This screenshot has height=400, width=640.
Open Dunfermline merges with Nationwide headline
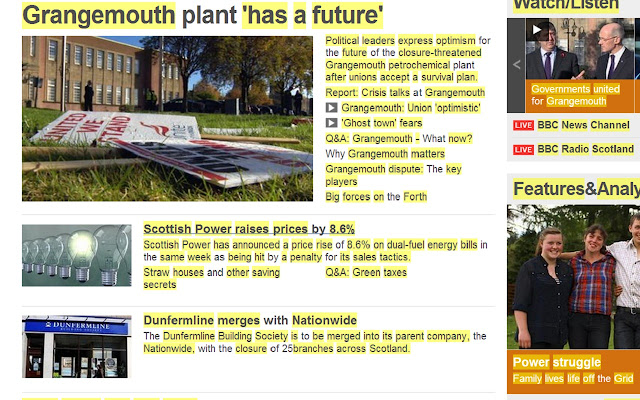coord(250,320)
